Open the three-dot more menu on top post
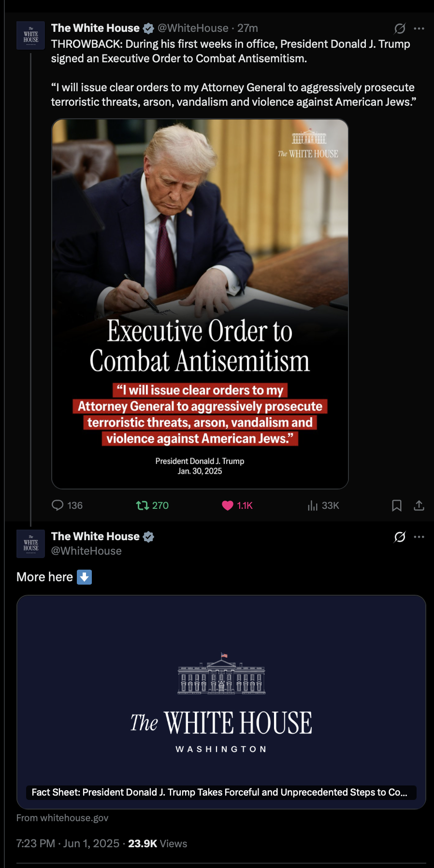Viewport: 434px width, 868px height. pos(419,28)
